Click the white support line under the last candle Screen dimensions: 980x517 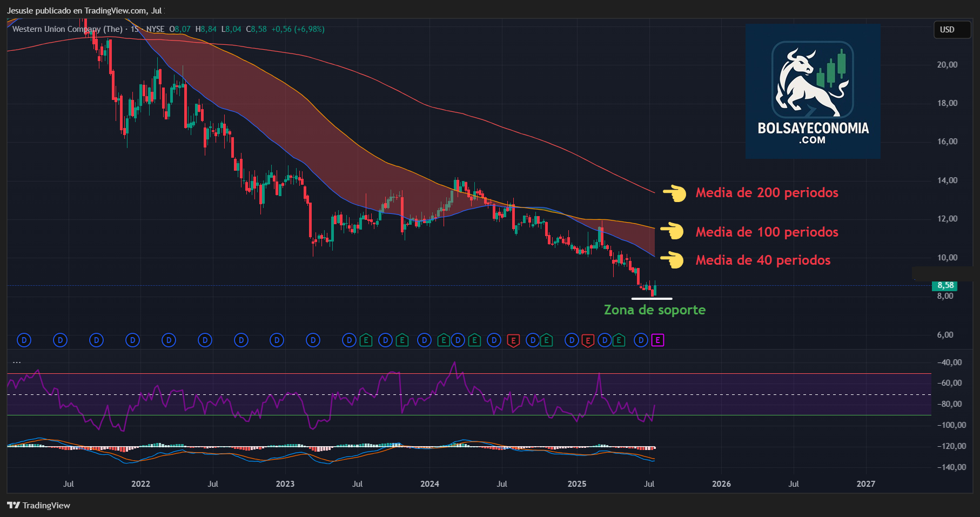click(x=652, y=298)
